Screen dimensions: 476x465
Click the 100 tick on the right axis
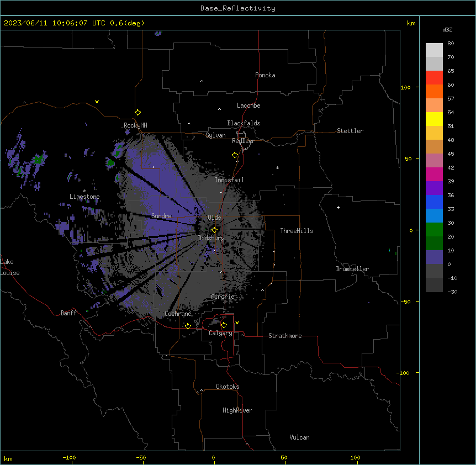point(405,87)
